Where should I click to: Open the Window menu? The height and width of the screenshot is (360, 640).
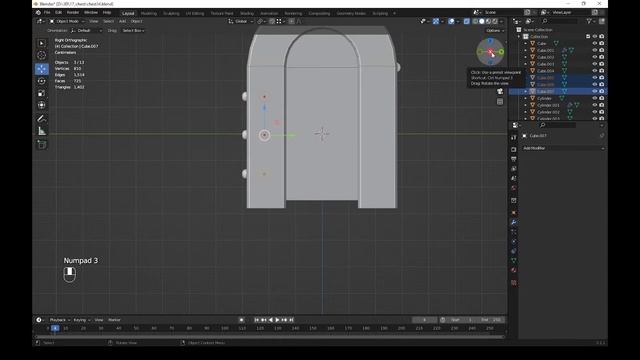coord(91,13)
